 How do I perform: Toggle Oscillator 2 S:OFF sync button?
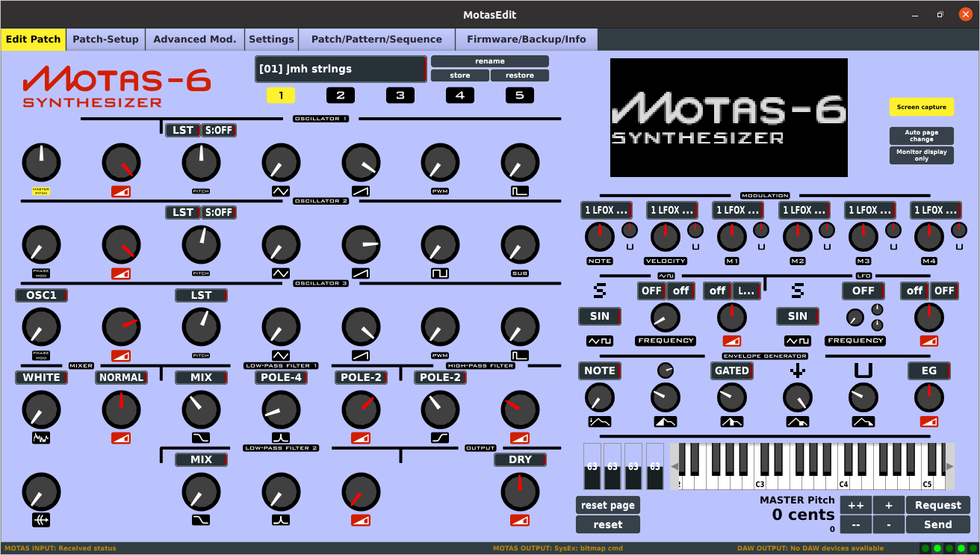click(219, 212)
